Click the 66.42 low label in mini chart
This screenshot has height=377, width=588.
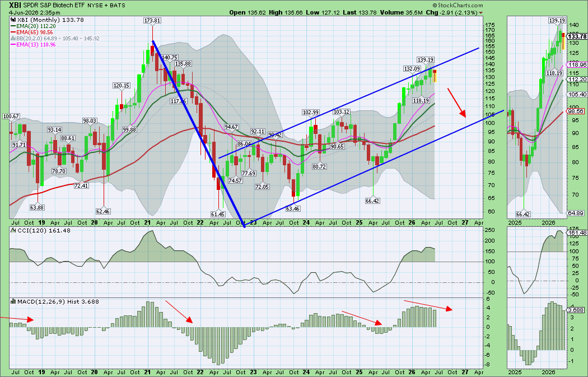tap(523, 214)
